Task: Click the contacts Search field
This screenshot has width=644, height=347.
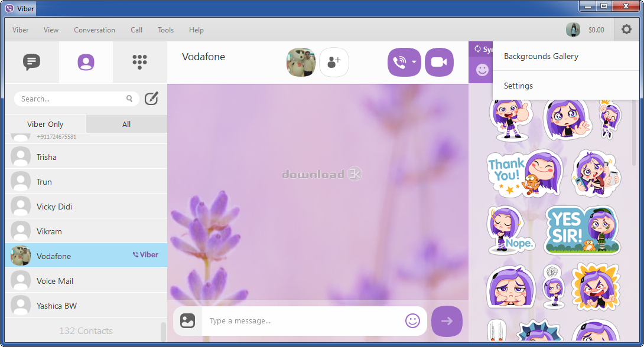Action: [x=76, y=99]
